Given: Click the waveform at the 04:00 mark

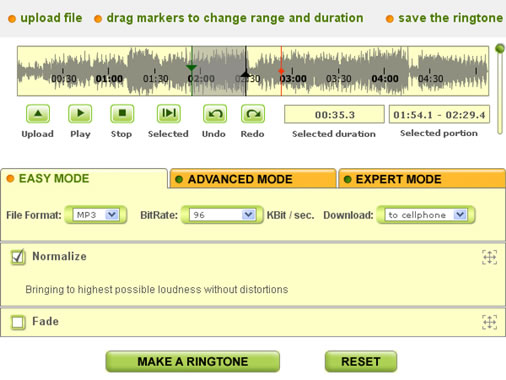Looking at the screenshot, I should click(x=385, y=79).
